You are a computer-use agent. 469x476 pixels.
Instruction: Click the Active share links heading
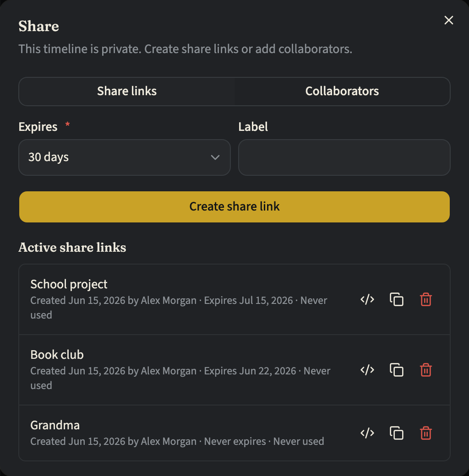(72, 248)
